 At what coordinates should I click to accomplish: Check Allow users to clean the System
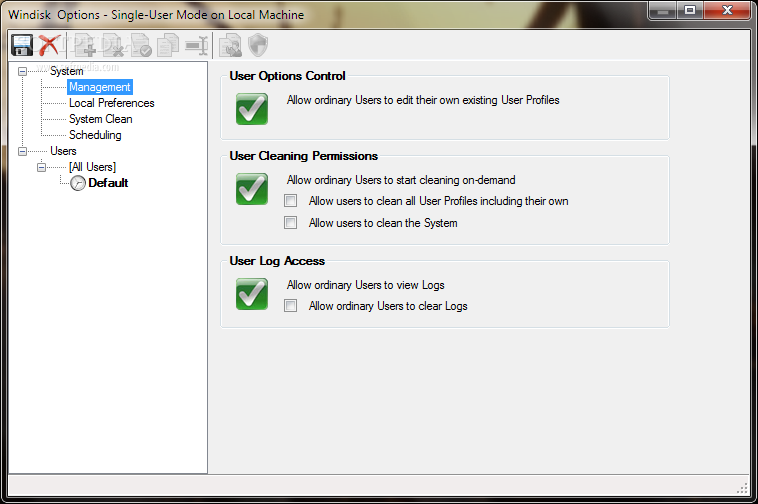tap(291, 222)
